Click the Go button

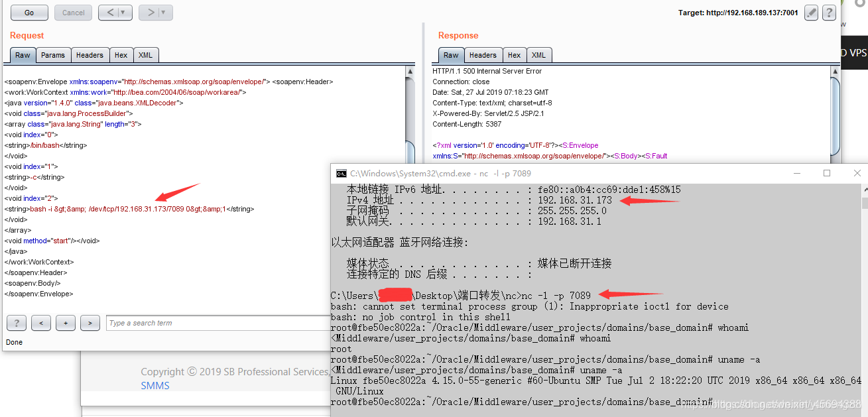pos(29,13)
